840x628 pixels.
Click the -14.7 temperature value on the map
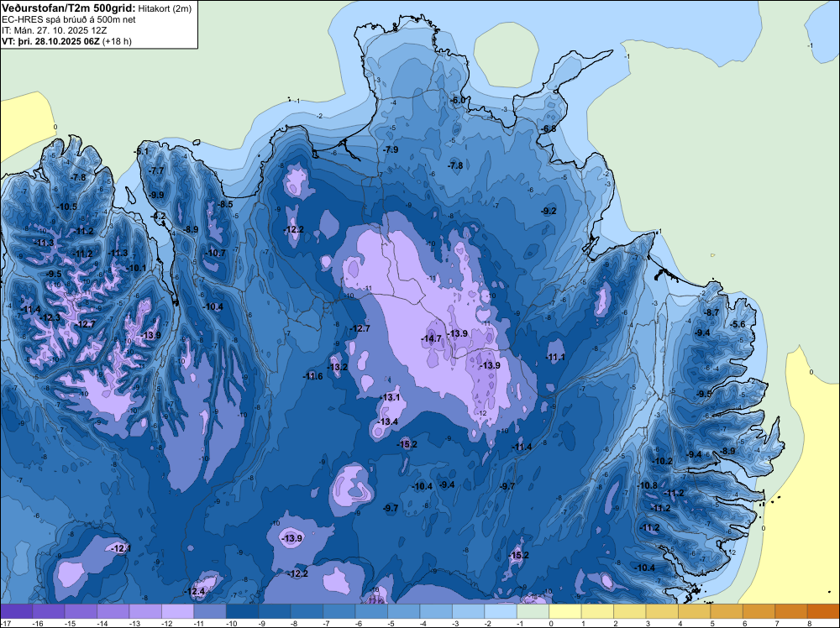[431, 338]
